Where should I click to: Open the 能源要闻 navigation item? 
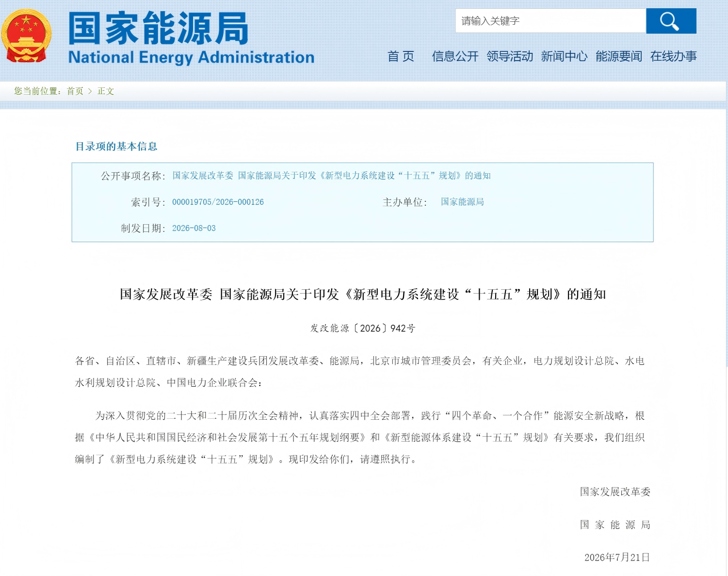tap(619, 56)
